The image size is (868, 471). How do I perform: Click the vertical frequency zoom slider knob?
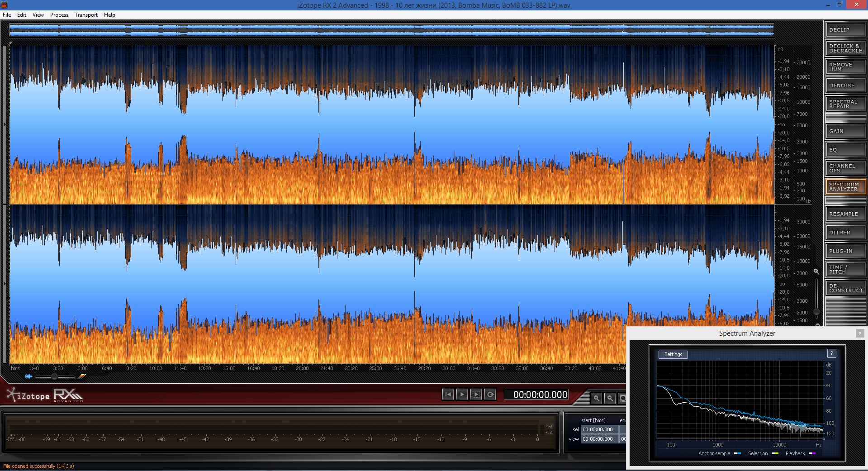[x=816, y=312]
